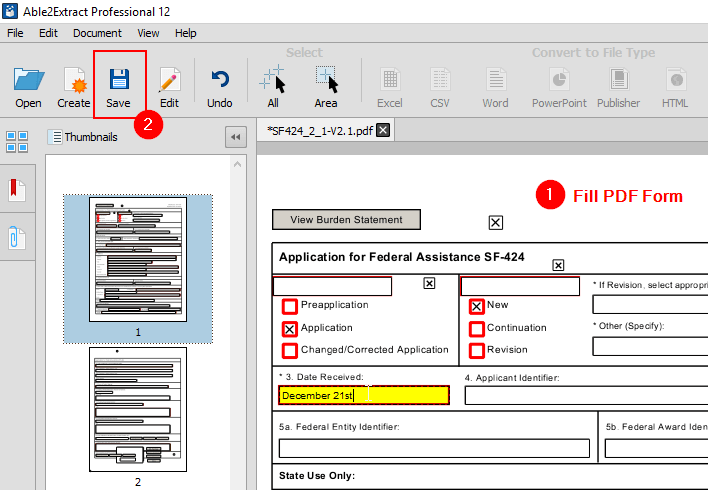
Task: Check the Preapplication checkbox
Action: (x=289, y=306)
